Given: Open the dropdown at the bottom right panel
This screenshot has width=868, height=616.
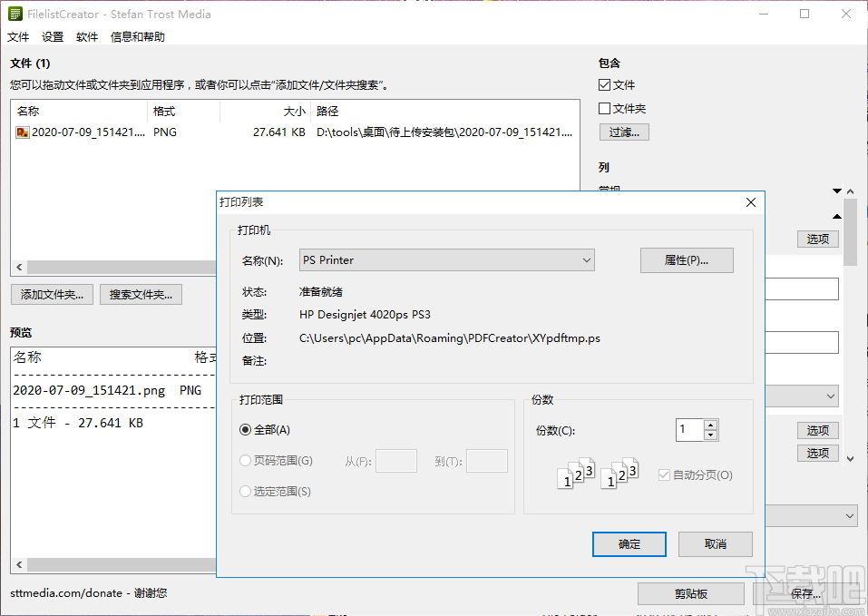Looking at the screenshot, I should pyautogui.click(x=848, y=515).
